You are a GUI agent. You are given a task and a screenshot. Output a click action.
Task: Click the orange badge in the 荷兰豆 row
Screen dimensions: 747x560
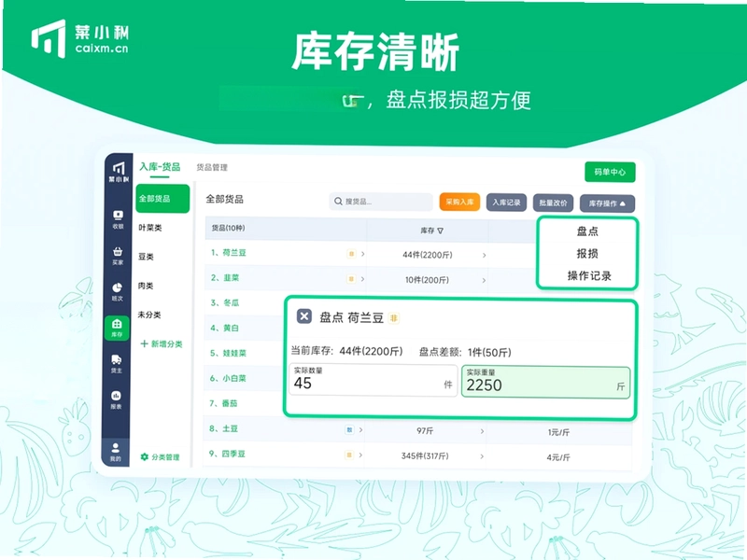pos(351,254)
